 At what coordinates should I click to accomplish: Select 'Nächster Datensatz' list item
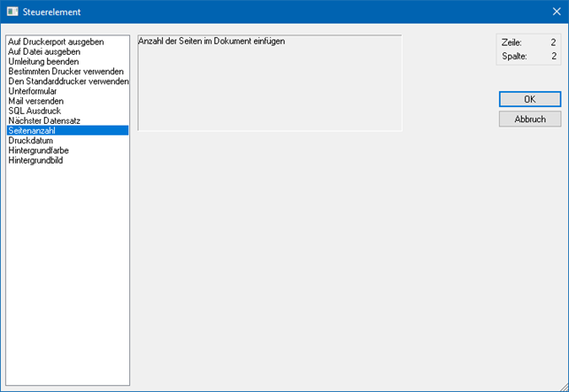(44, 120)
